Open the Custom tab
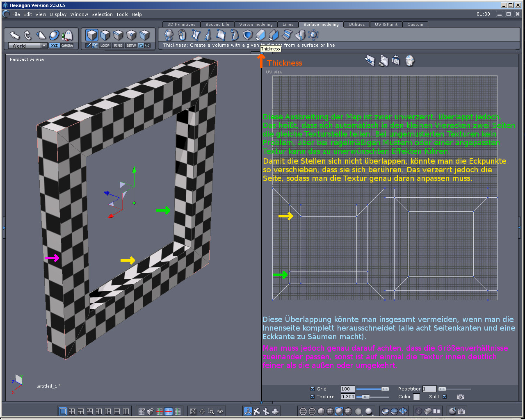 click(x=415, y=25)
